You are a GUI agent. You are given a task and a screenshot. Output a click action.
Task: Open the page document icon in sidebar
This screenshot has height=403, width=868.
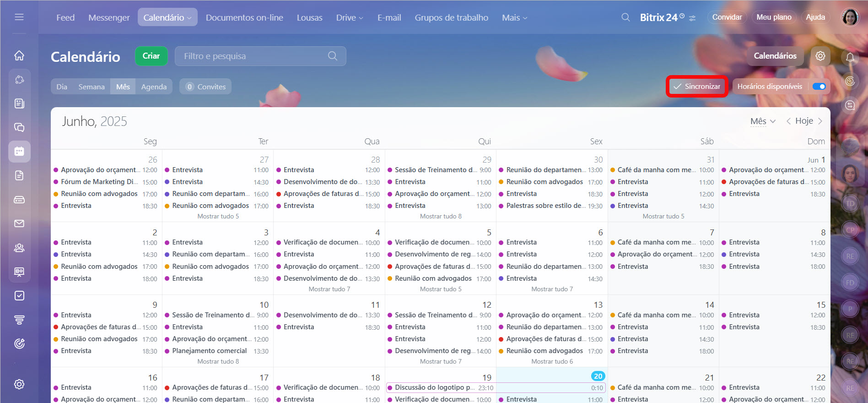19,175
